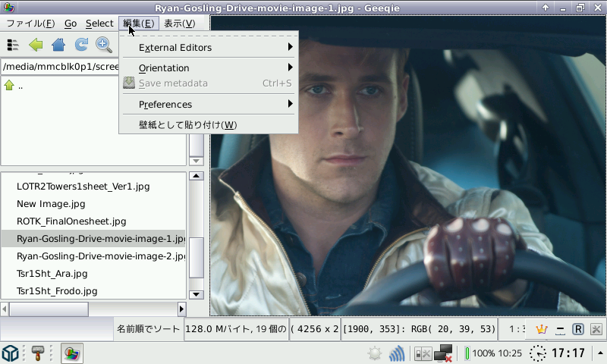
Task: Open the 表示(V) menu
Action: (180, 24)
